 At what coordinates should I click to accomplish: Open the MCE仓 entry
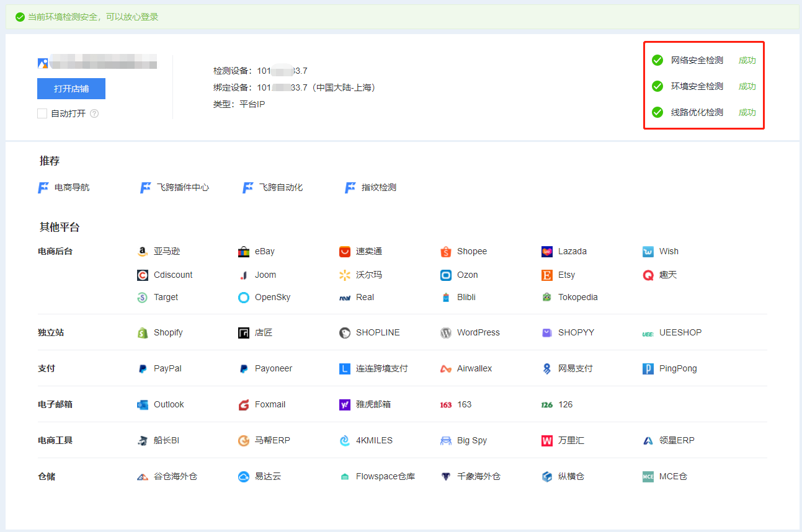click(665, 476)
